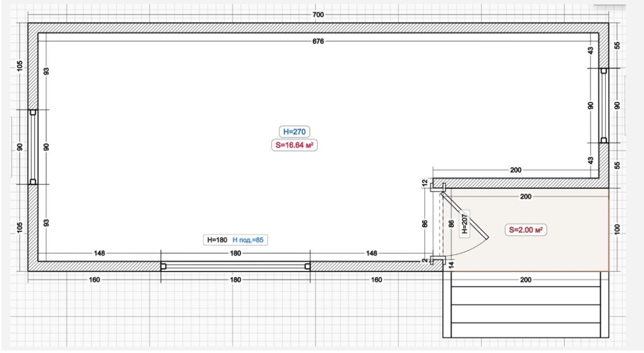Click the 700 overall width dimension label
This screenshot has height=353, width=644.
point(318,15)
